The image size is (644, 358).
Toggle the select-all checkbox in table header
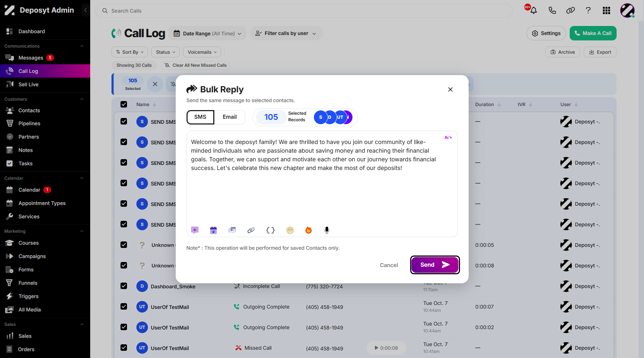124,104
